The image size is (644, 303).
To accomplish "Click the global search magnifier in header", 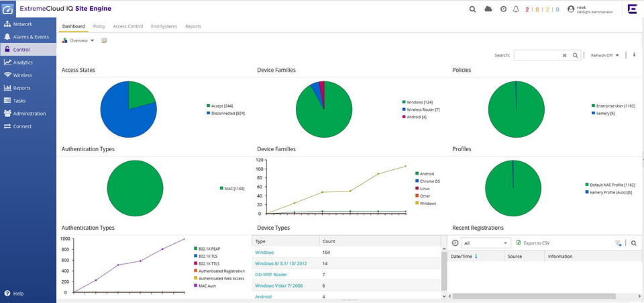I will click(472, 9).
